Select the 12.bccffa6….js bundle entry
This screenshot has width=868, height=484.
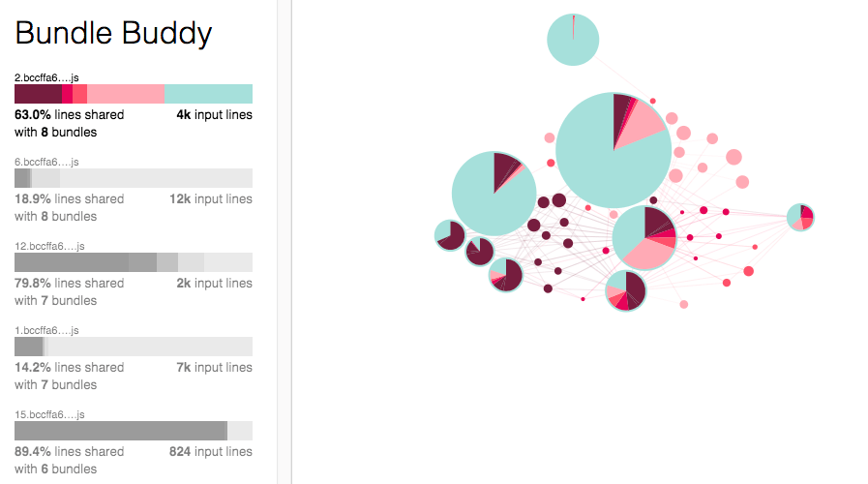[134, 274]
